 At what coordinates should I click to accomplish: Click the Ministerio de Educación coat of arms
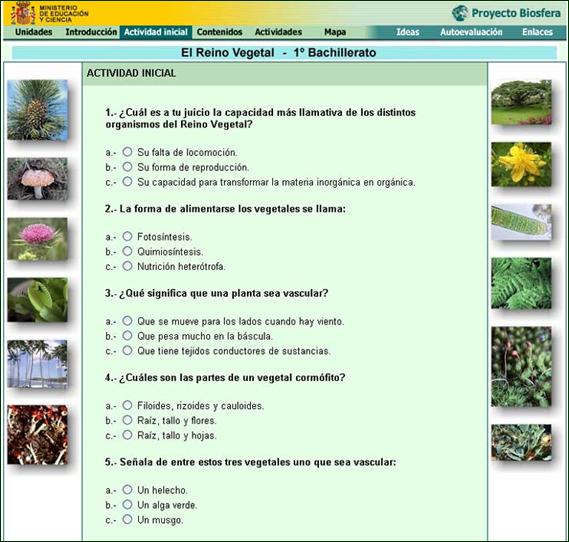pos(23,14)
